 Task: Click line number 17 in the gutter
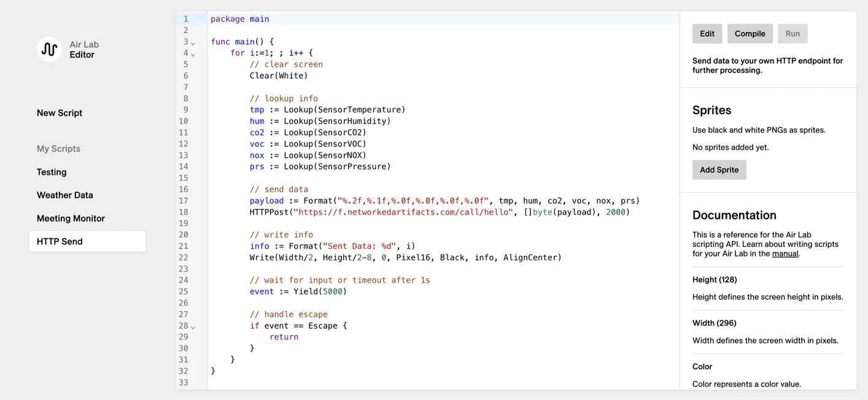[x=184, y=200]
